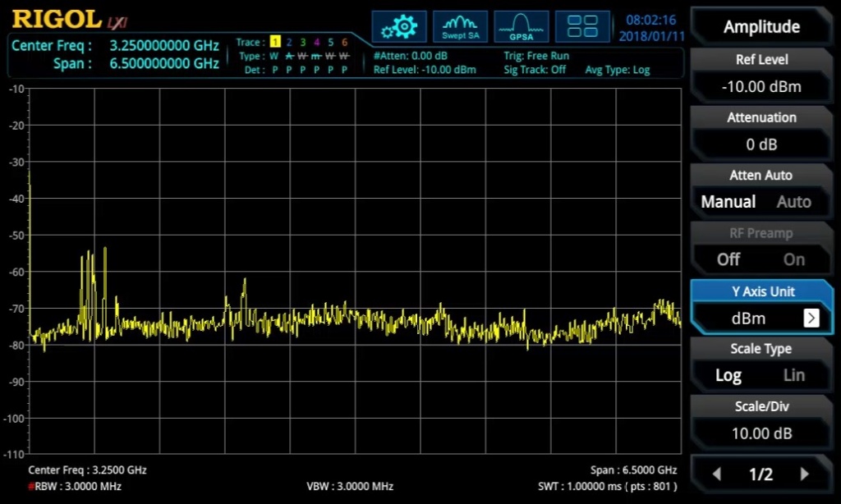
Task: Click the RIGOL LXI logo
Action: 62,18
